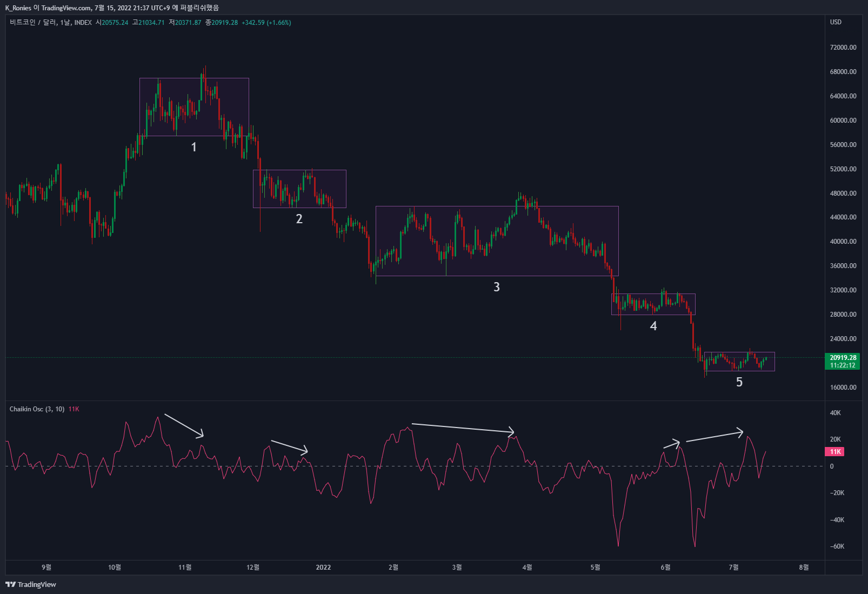The height and width of the screenshot is (594, 868).
Task: Click the low price value 20371.87
Action: coord(188,23)
